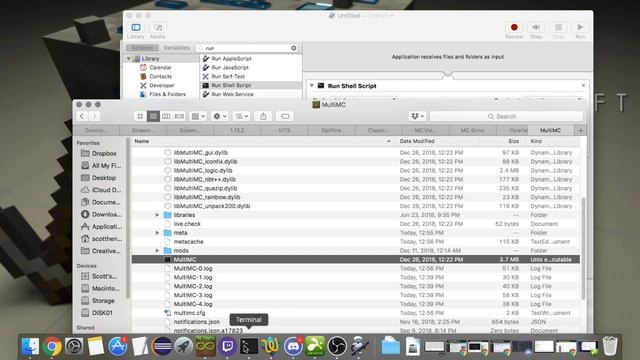Viewport: 640px width, 360px height.
Task: Switch to the 1.13.2 Finder tab
Action: 237,131
